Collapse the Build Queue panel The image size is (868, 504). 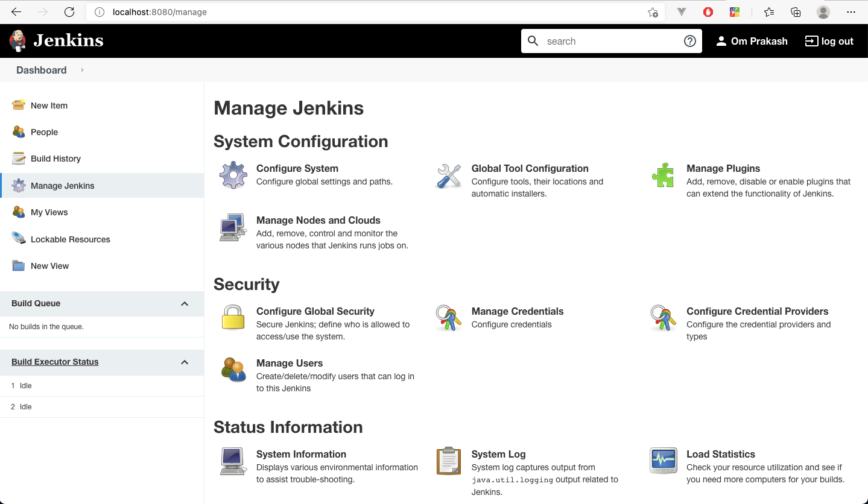tap(185, 304)
